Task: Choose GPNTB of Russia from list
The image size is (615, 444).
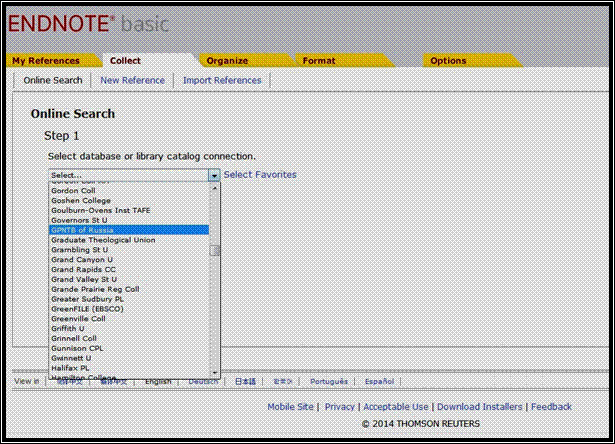Action: (x=129, y=230)
